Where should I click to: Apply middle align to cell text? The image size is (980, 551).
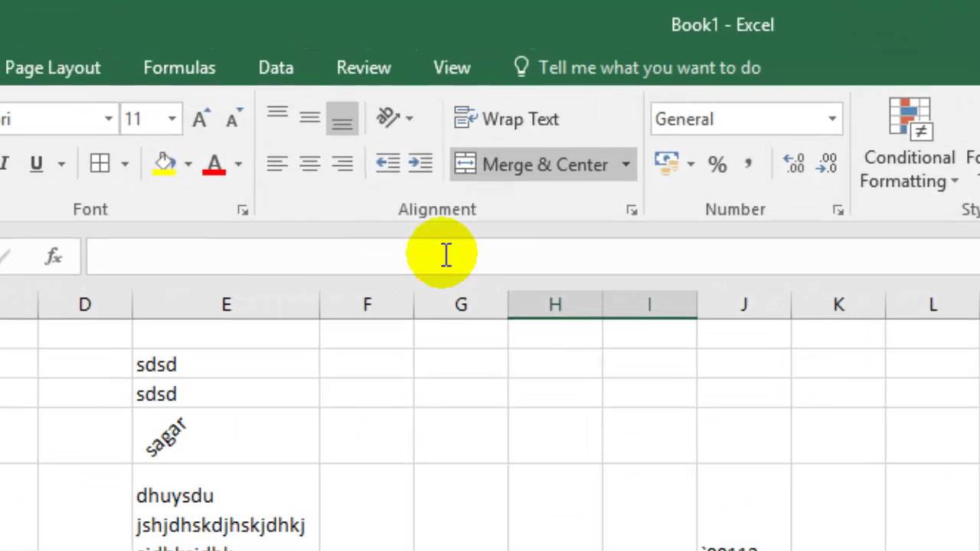309,119
